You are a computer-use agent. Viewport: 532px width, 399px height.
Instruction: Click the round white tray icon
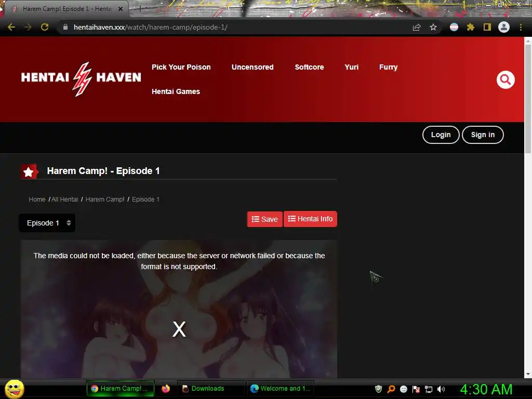(403, 389)
